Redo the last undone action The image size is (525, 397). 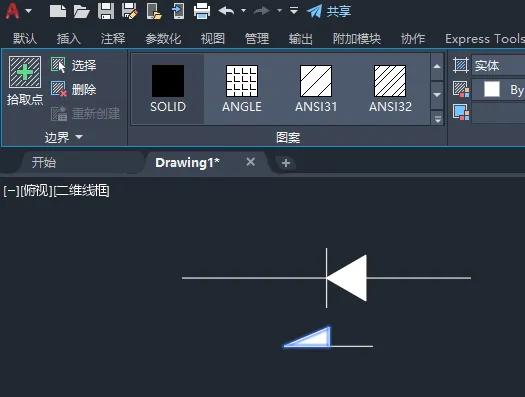(262, 11)
